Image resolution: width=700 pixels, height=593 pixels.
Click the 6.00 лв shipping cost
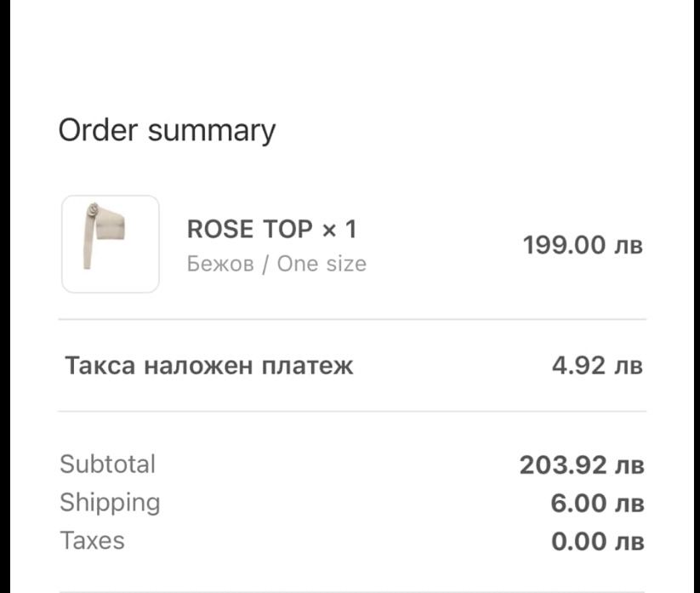(597, 504)
